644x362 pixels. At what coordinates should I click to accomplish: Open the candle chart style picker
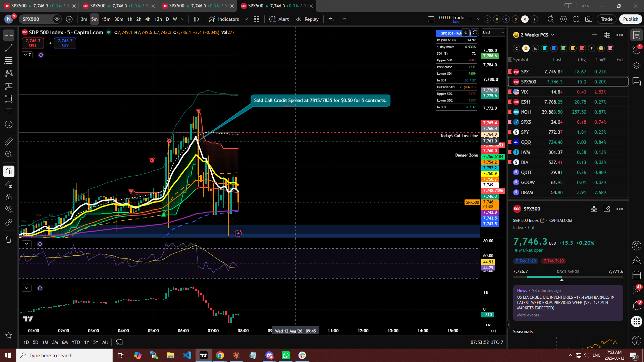pyautogui.click(x=197, y=19)
